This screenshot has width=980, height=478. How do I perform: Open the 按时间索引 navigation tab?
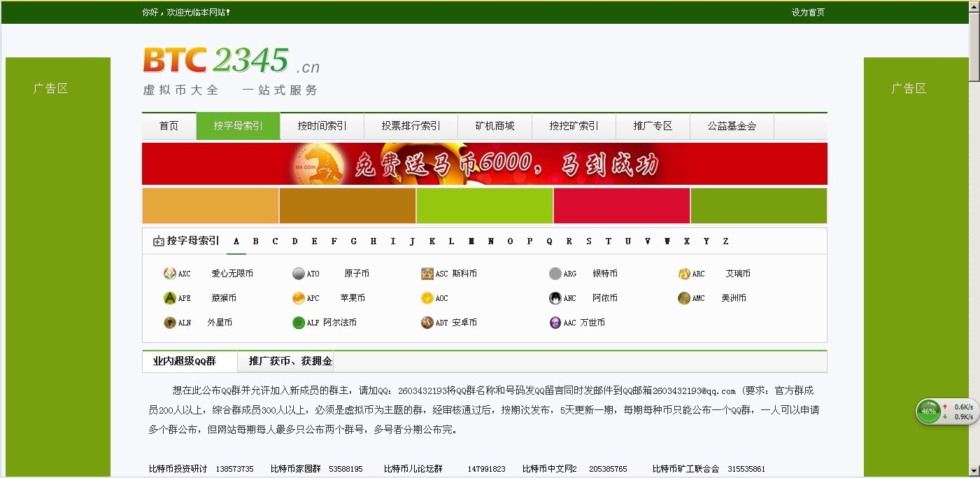(x=322, y=126)
